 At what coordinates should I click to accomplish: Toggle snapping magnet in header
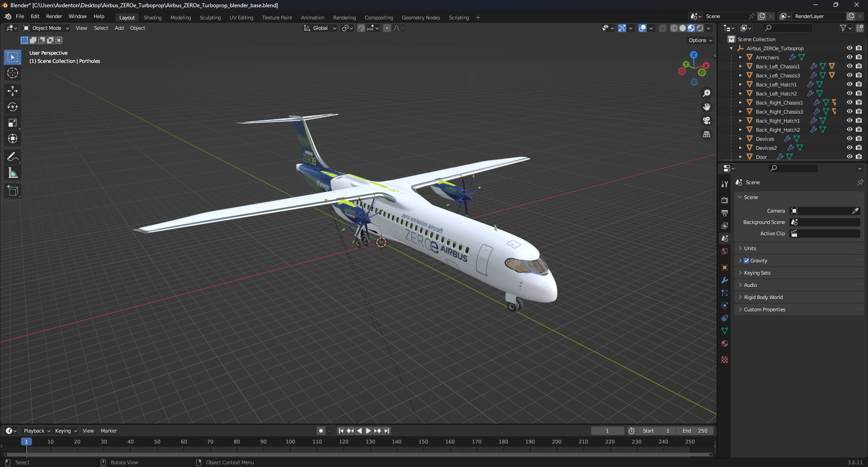click(x=361, y=28)
